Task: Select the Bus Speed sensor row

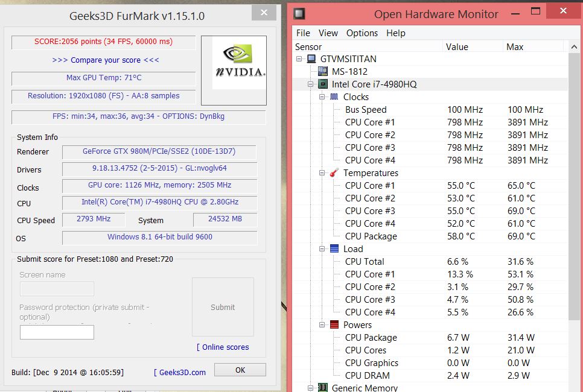Action: pos(430,110)
